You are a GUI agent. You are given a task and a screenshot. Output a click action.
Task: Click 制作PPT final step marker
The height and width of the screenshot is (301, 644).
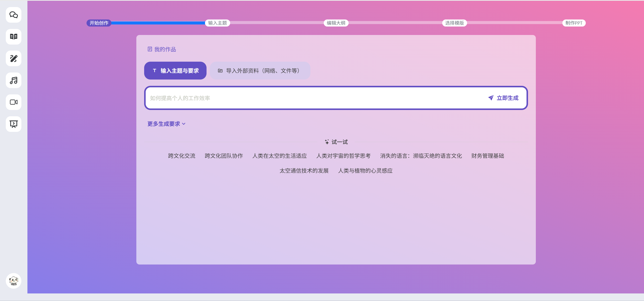click(x=574, y=23)
